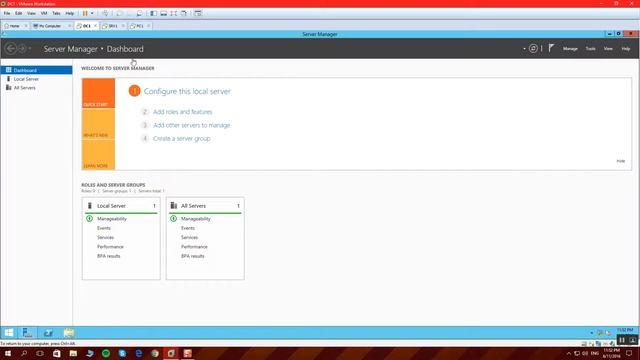This screenshot has width=640, height=360.
Task: Click Add other servers to manage
Action: pyautogui.click(x=191, y=125)
